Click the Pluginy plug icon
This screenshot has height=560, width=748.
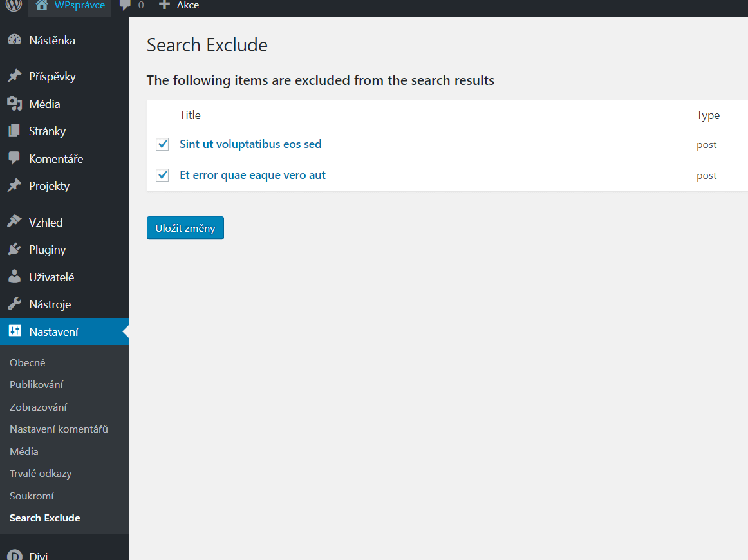[15, 249]
